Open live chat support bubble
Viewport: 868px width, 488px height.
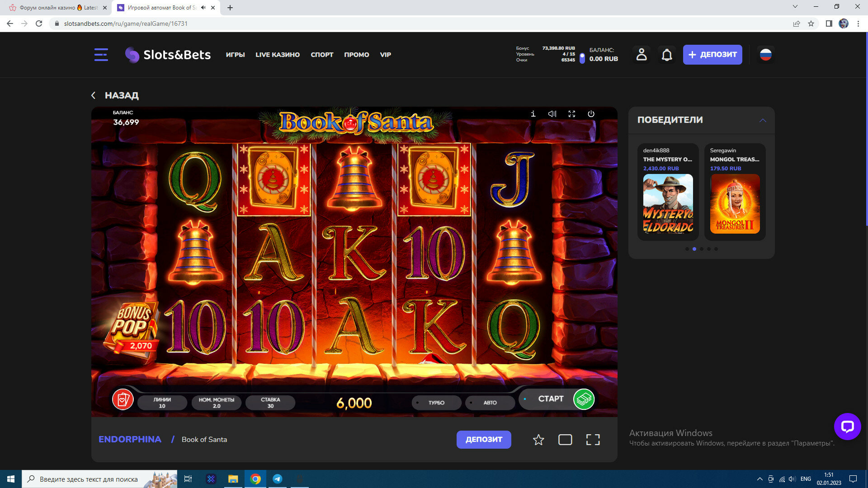coord(847,426)
